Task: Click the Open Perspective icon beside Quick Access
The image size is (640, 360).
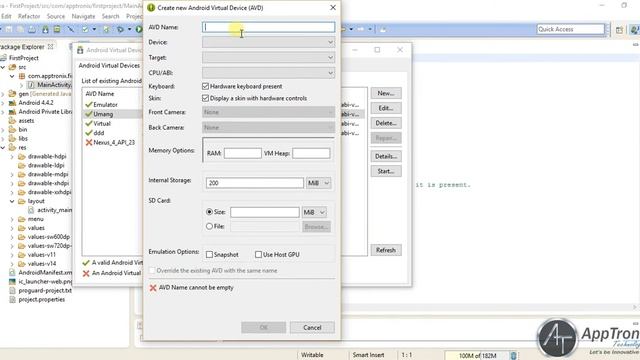Action: pyautogui.click(x=619, y=29)
